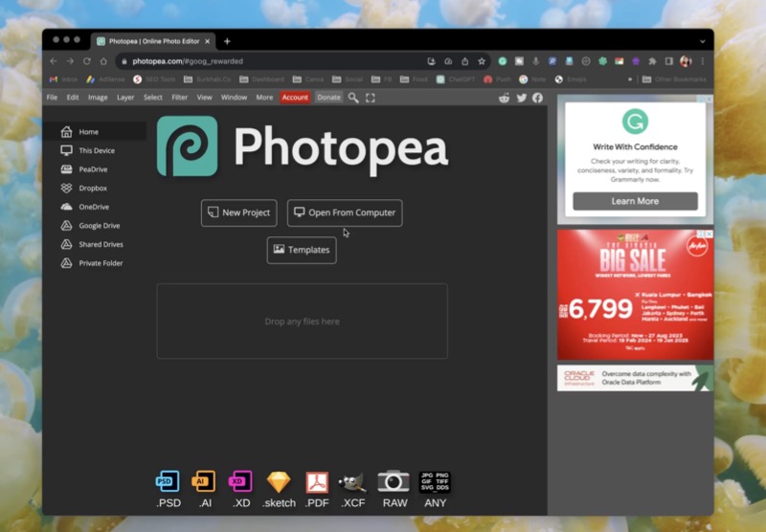The width and height of the screenshot is (766, 532).
Task: Reload the page with refresh icon
Action: (87, 61)
